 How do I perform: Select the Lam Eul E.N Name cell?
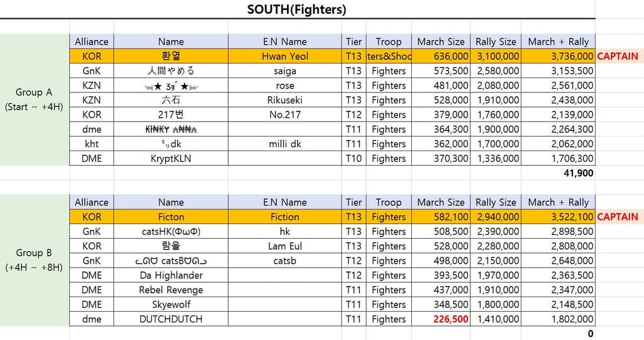point(285,246)
